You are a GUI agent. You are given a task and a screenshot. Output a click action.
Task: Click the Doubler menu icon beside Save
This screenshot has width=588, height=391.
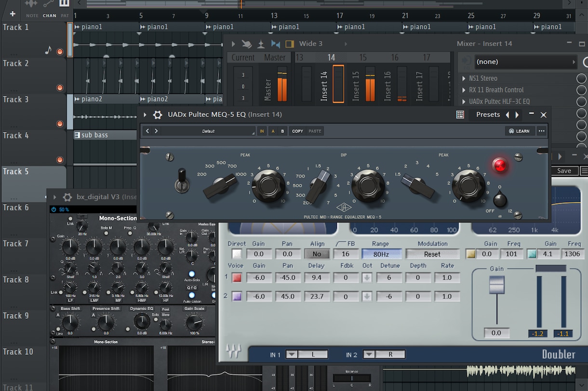(584, 171)
